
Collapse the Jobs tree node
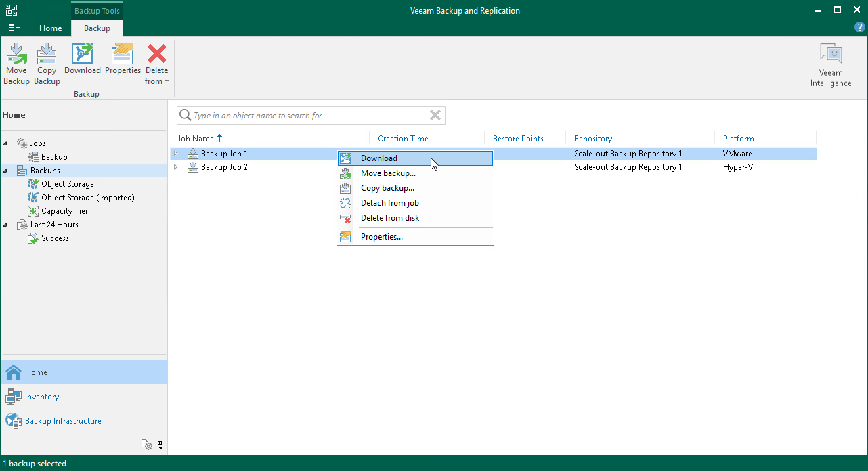[x=6, y=143]
